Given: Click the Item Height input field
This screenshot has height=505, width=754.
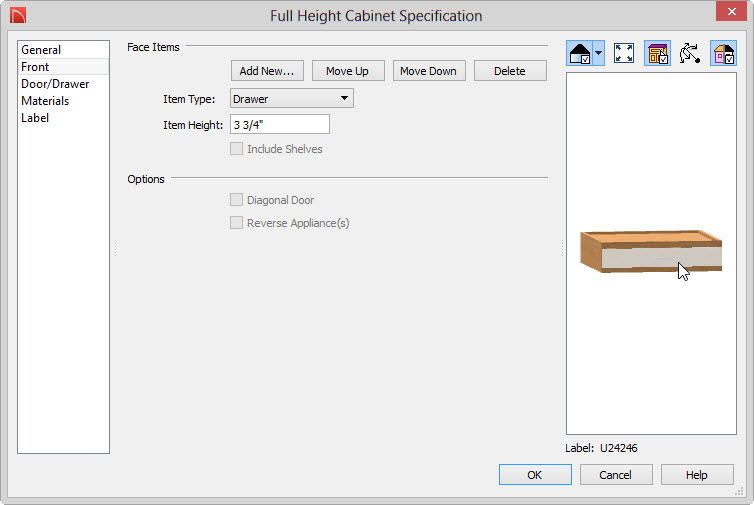Looking at the screenshot, I should click(280, 125).
